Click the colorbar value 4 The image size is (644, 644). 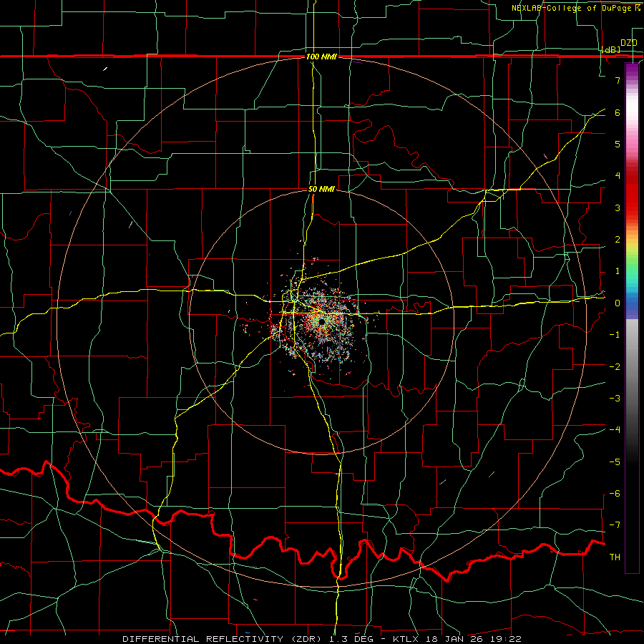click(x=618, y=176)
